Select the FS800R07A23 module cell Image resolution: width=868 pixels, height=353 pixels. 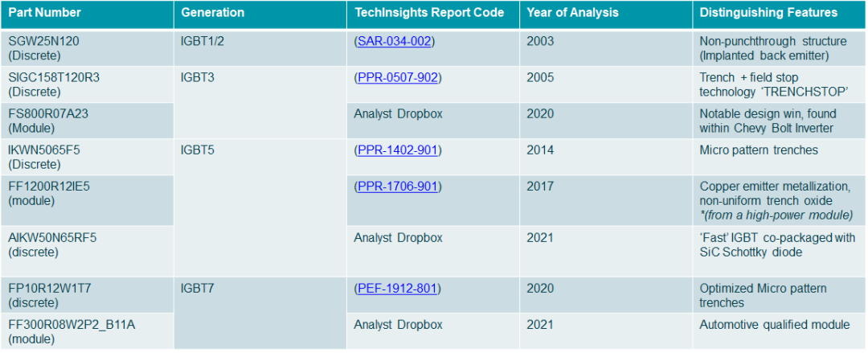click(x=48, y=121)
